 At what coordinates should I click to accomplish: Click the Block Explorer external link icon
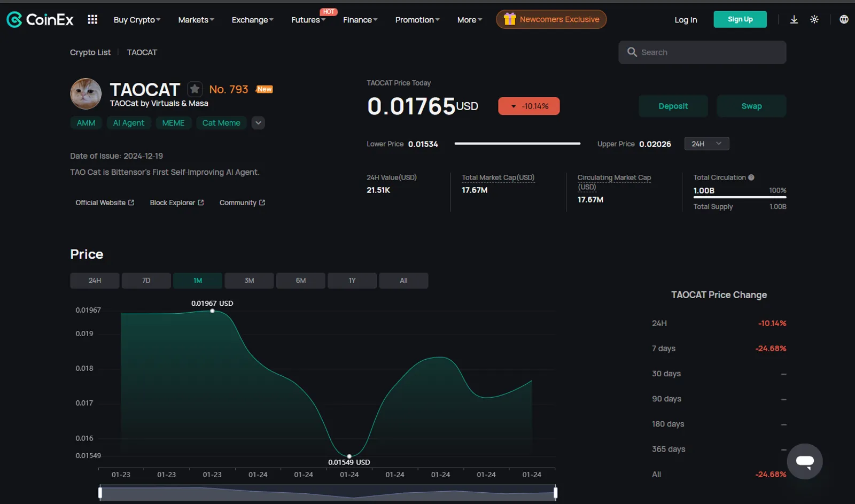[x=201, y=203]
